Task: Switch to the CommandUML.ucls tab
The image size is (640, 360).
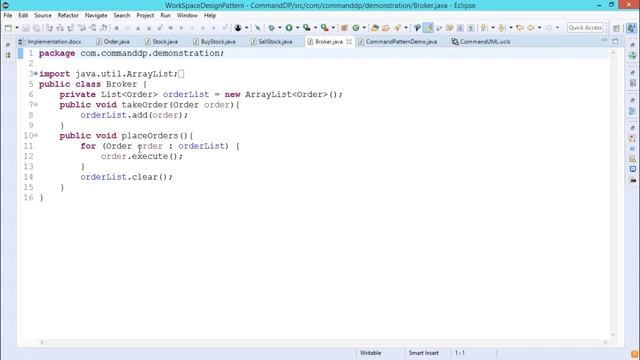Action: tap(481, 42)
